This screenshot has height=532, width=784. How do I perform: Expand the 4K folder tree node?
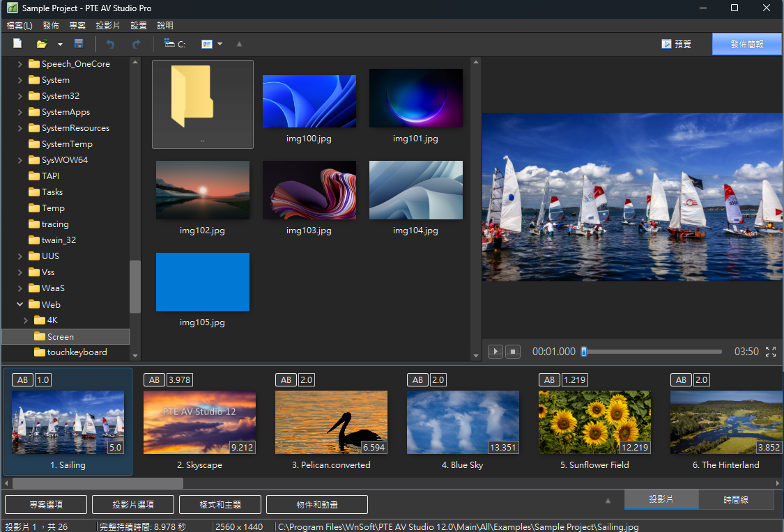pyautogui.click(x=26, y=320)
